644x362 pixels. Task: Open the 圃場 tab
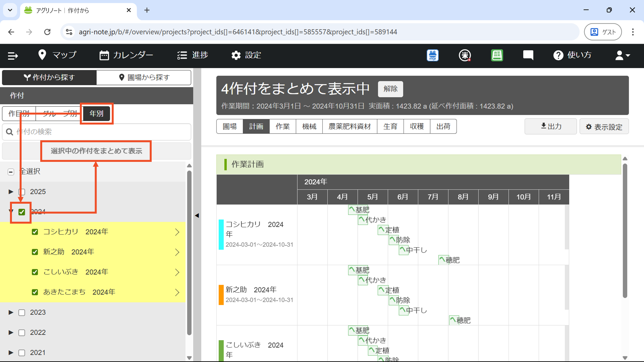[x=230, y=126]
